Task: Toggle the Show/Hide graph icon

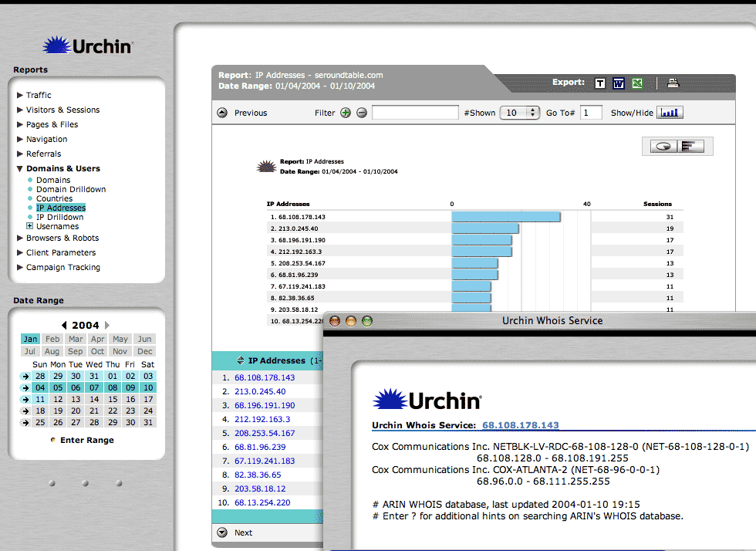Action: [x=670, y=113]
